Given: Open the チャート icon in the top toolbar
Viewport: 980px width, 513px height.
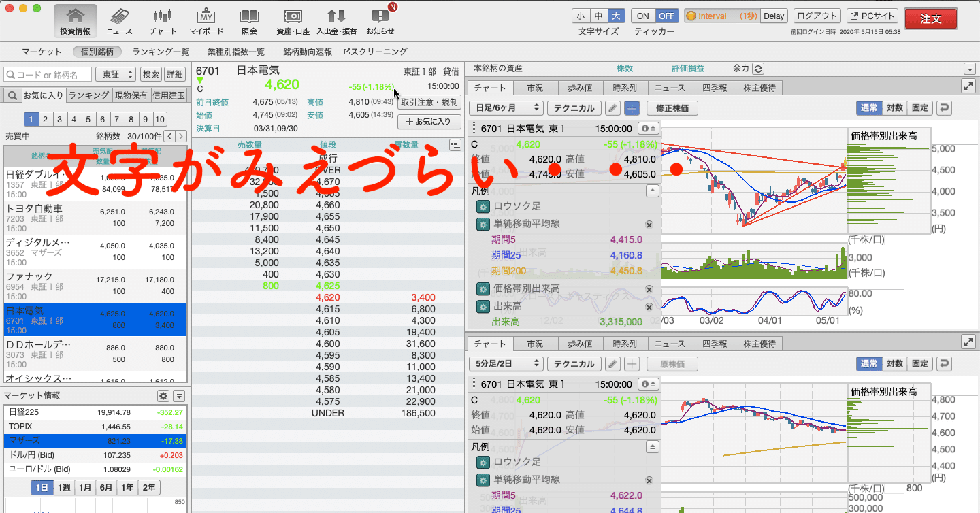Looking at the screenshot, I should [x=164, y=19].
